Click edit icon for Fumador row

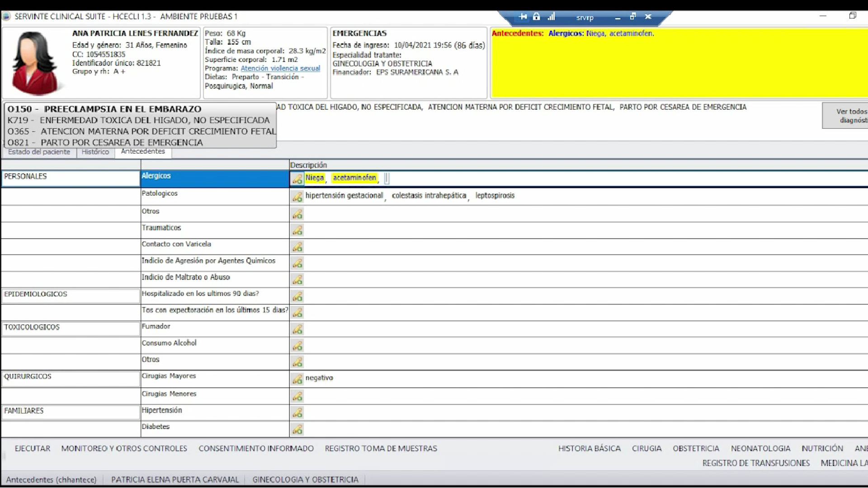297,329
